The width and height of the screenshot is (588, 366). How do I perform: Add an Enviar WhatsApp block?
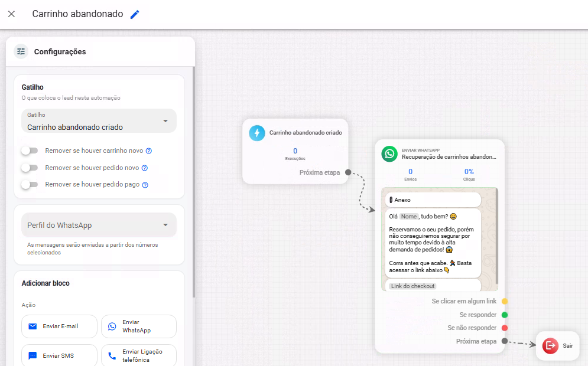[x=139, y=326]
